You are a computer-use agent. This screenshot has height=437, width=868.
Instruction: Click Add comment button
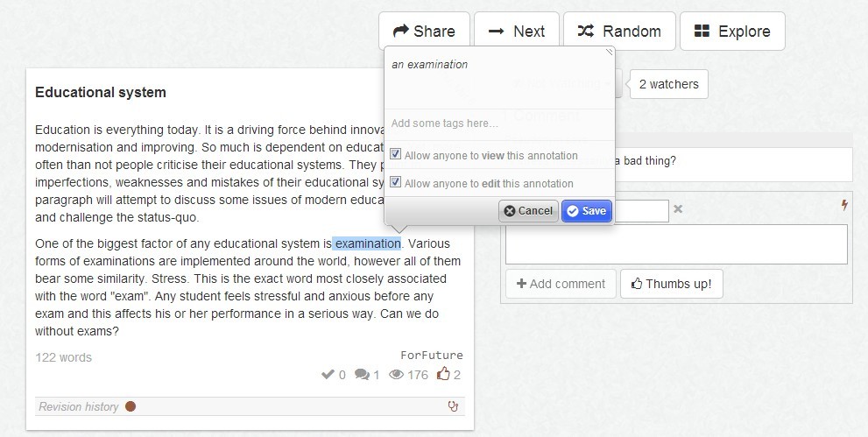[x=561, y=284]
